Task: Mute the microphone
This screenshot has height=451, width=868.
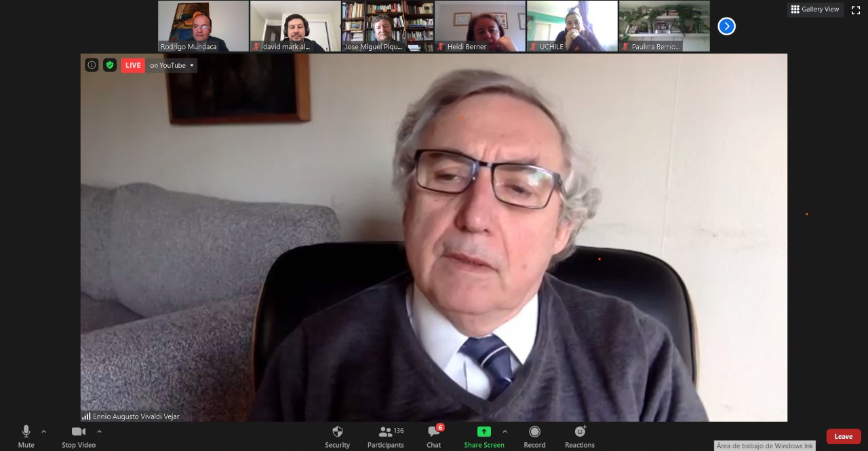Action: [26, 436]
